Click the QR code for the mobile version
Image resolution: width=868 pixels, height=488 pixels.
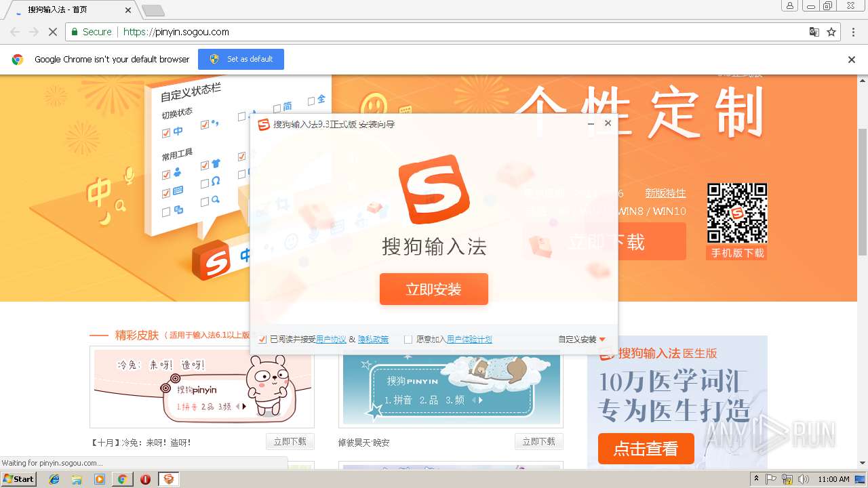coord(737,213)
